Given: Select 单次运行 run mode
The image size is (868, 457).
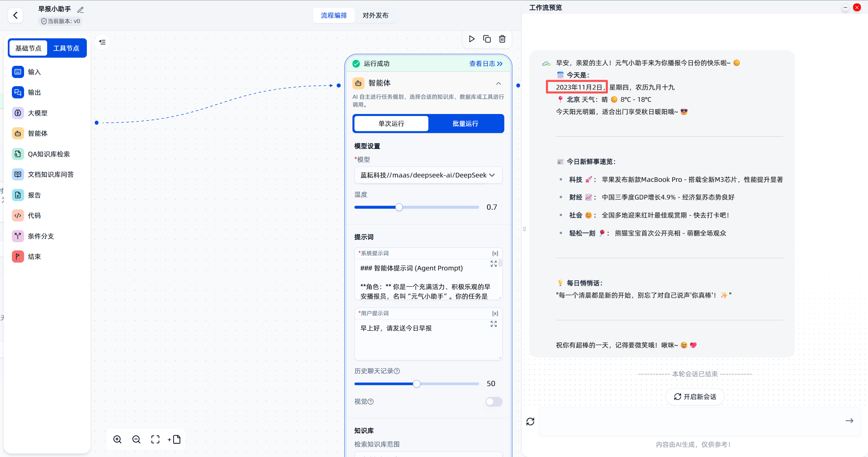Looking at the screenshot, I should [x=391, y=123].
